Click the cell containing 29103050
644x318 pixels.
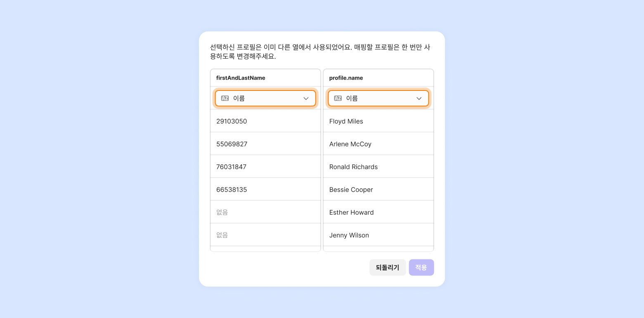coord(265,121)
